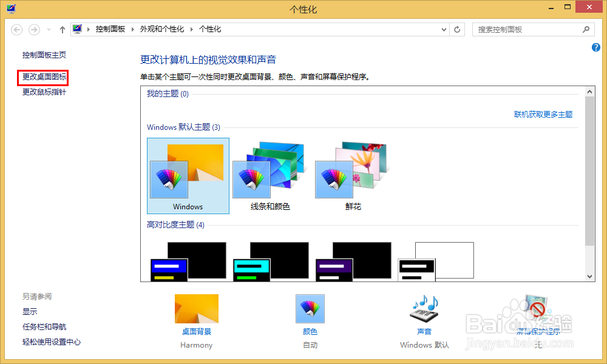Select the blue-title high contrast theme
Viewport: 607px width, 364px height.
click(x=188, y=261)
